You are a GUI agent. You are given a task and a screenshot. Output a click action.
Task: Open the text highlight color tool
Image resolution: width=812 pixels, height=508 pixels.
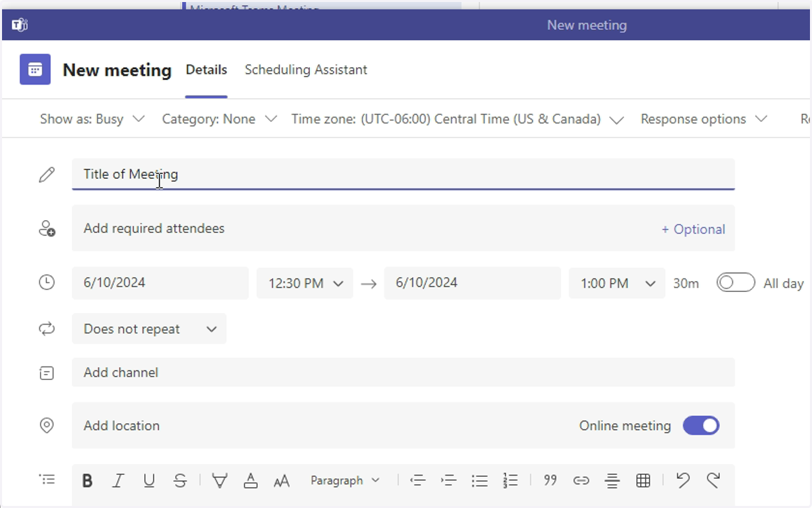click(219, 481)
